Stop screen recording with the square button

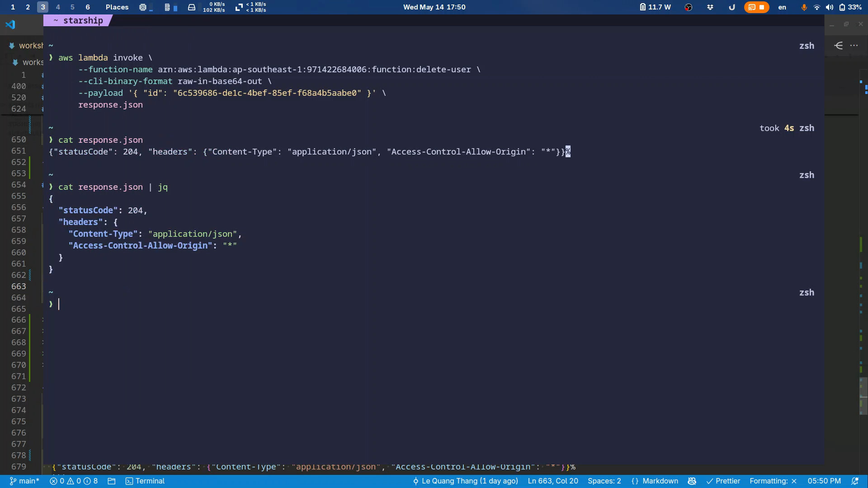coord(762,7)
